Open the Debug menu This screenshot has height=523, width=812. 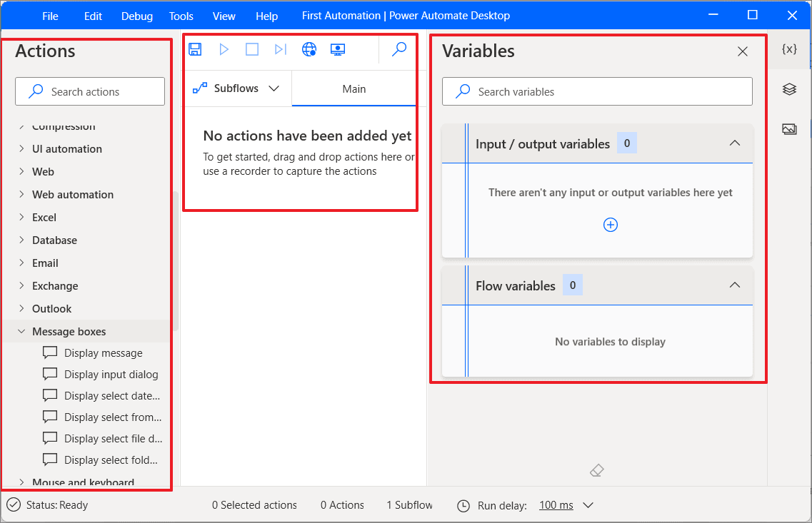[x=136, y=15]
